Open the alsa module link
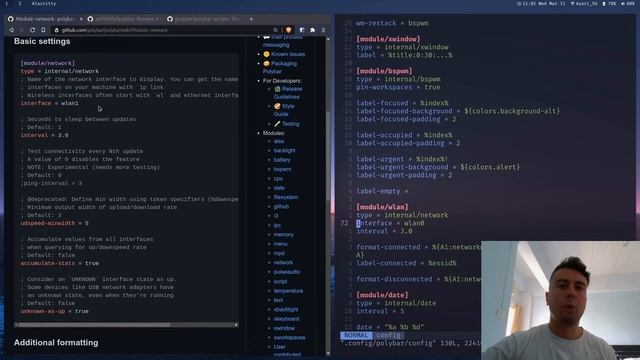640x360 pixels. point(279,141)
